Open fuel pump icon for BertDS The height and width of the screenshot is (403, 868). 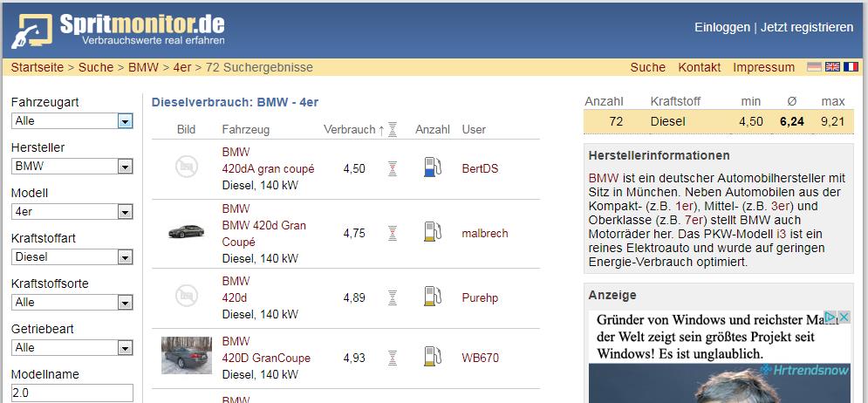432,167
